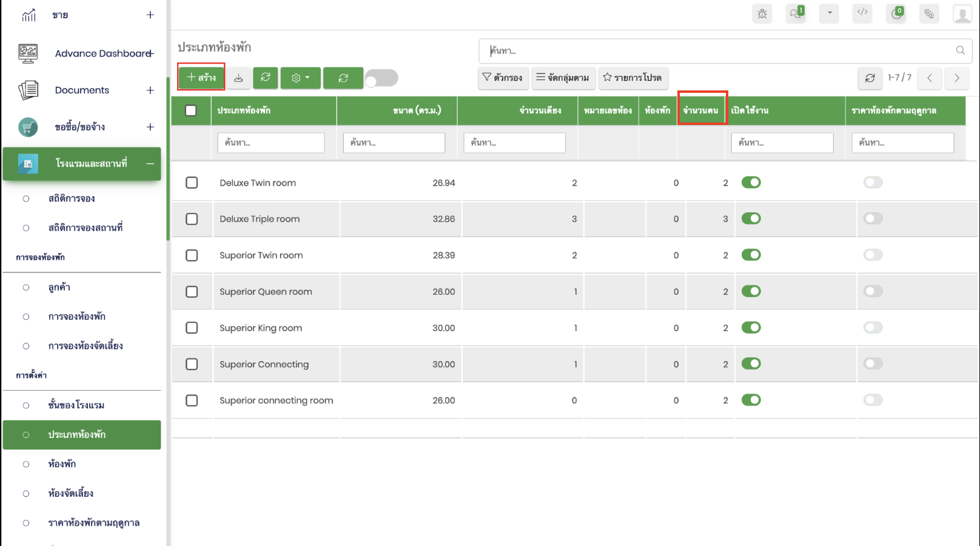Collapse the โรงแรมและสถานที่ sidebar section
Viewport: 980px width, 546px height.
150,164
